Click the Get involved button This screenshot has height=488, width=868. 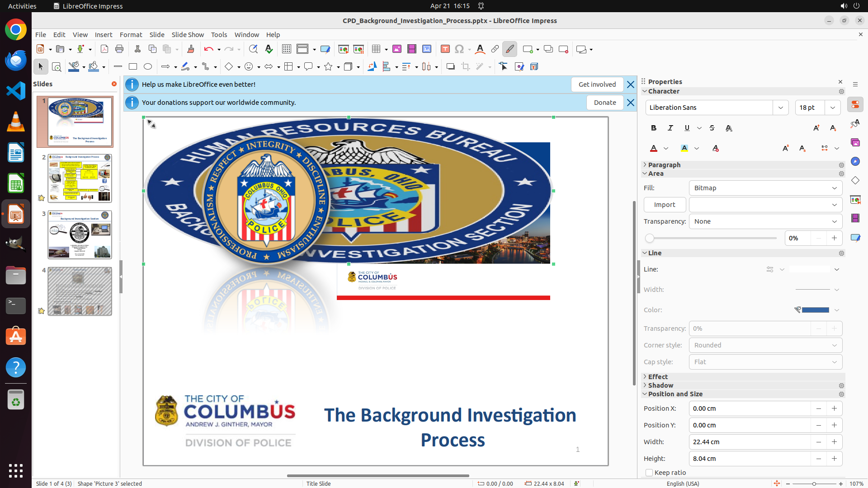click(597, 84)
